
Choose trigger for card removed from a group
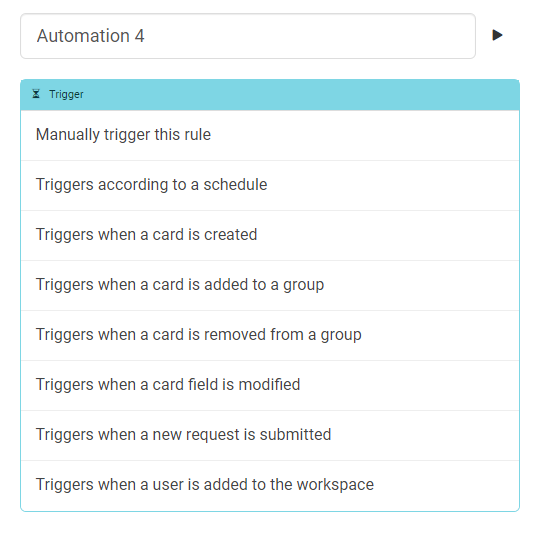click(x=270, y=335)
